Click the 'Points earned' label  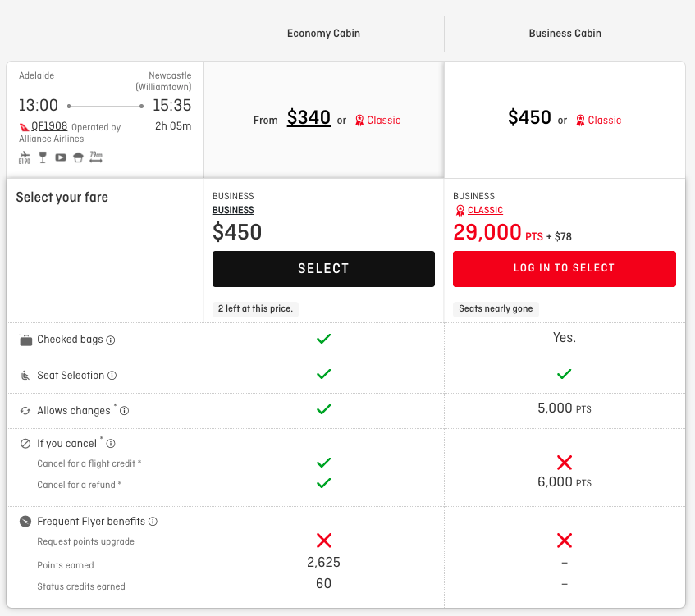[66, 565]
